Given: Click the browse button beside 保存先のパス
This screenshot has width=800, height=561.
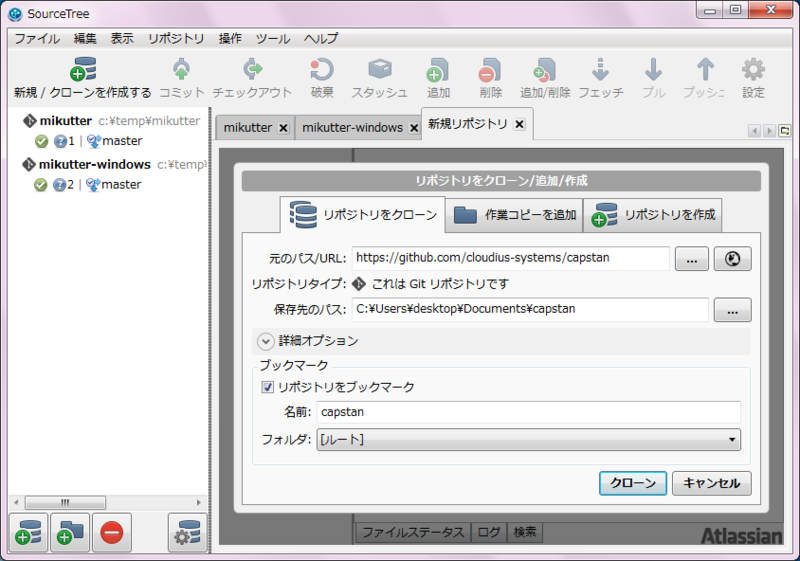Looking at the screenshot, I should 732,310.
